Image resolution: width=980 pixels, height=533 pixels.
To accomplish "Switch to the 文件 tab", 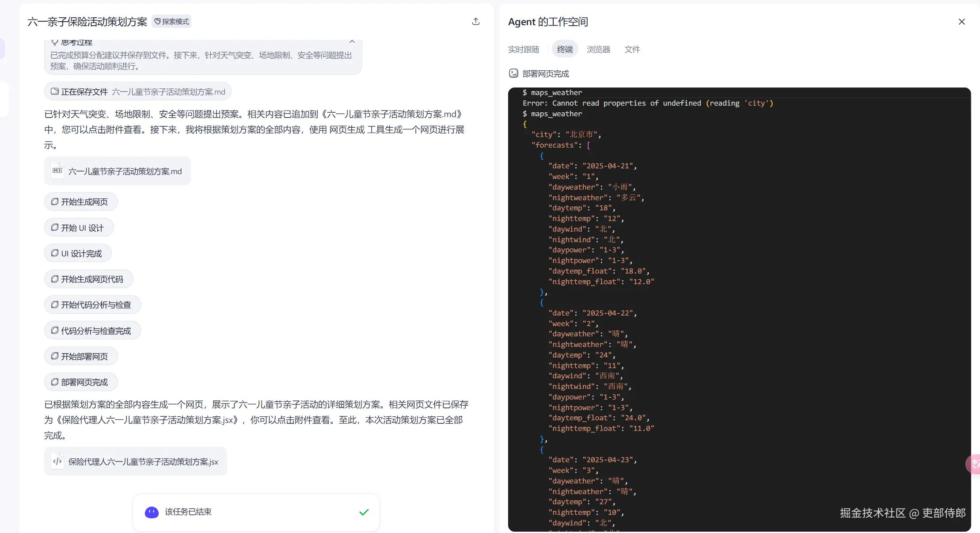I will (x=632, y=49).
